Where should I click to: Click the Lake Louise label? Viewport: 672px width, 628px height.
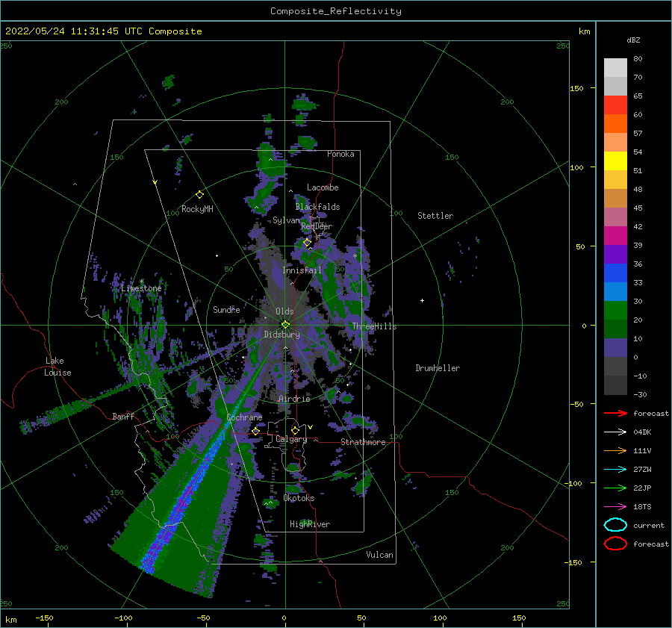pos(57,367)
